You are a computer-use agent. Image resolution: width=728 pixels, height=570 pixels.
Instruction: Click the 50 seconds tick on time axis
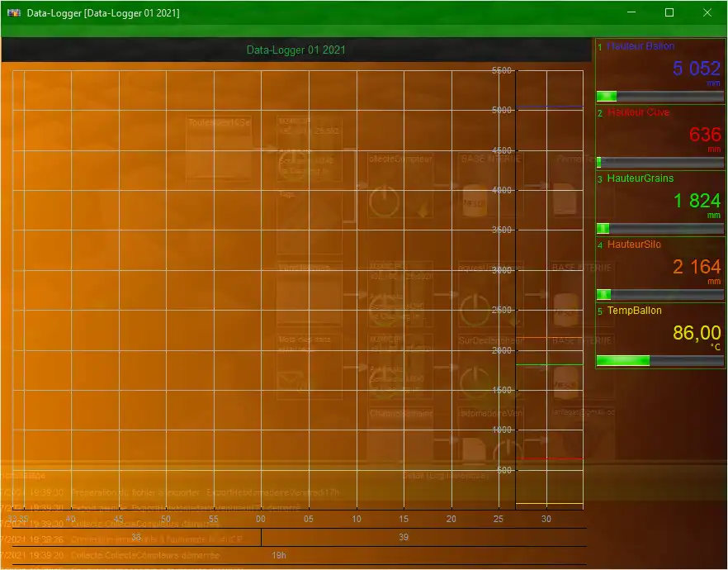[x=166, y=519]
